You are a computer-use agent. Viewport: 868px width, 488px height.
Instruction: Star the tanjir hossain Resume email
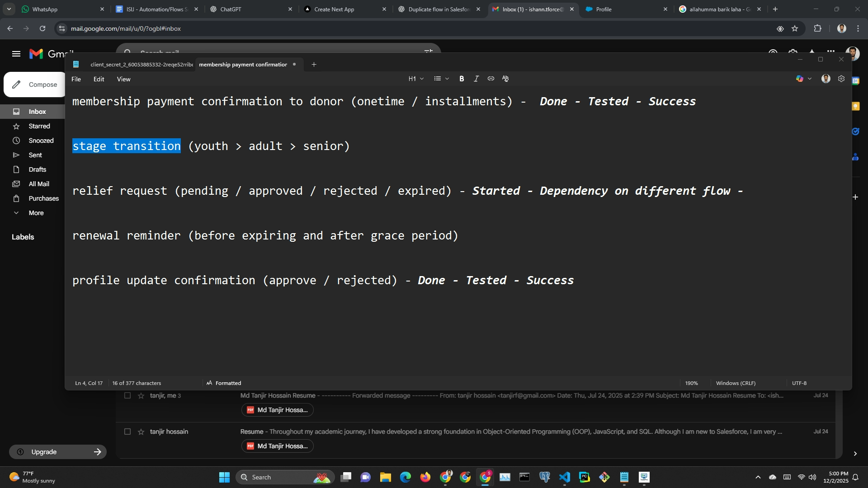click(141, 432)
